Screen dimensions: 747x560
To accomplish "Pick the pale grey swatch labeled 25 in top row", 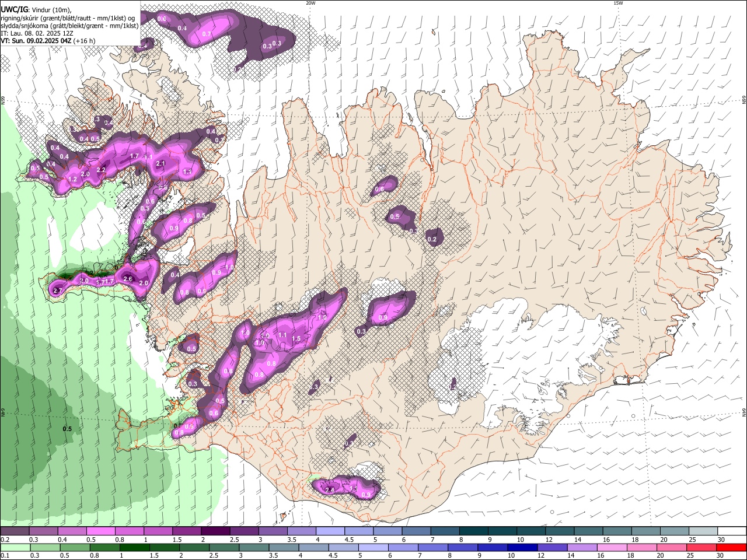I will pos(704,531).
